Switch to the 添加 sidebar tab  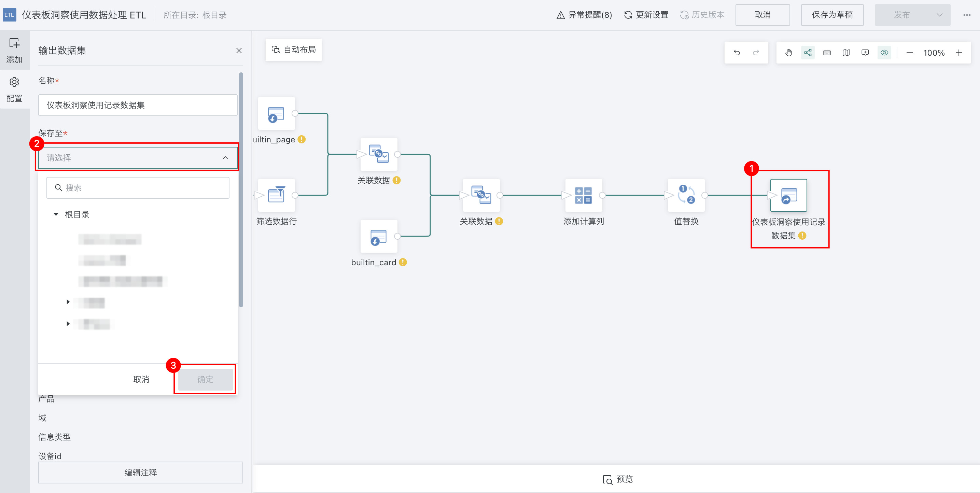(x=14, y=50)
